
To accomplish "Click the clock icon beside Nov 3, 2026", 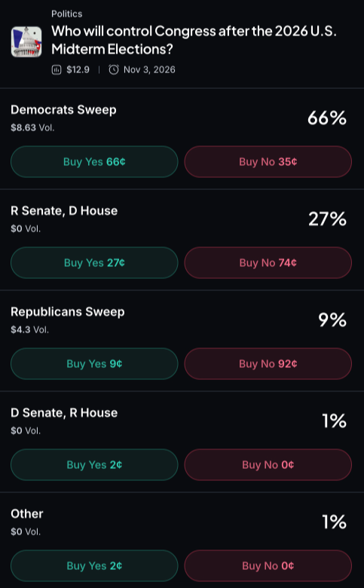I will (x=114, y=70).
